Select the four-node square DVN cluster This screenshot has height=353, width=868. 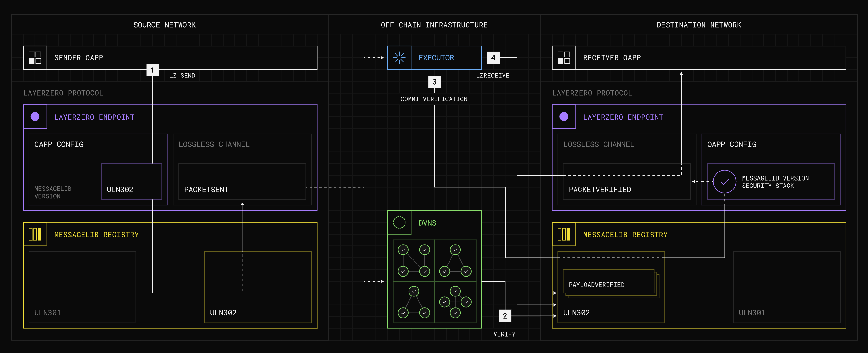(414, 260)
